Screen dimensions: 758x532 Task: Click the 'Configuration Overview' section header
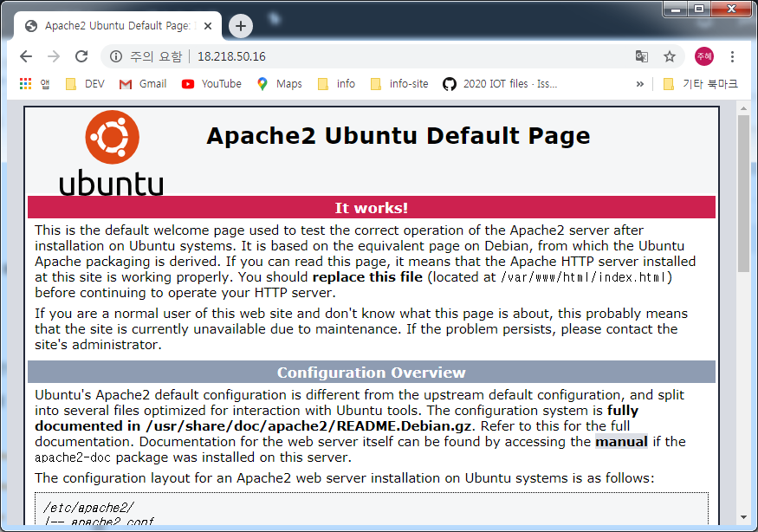click(x=372, y=373)
